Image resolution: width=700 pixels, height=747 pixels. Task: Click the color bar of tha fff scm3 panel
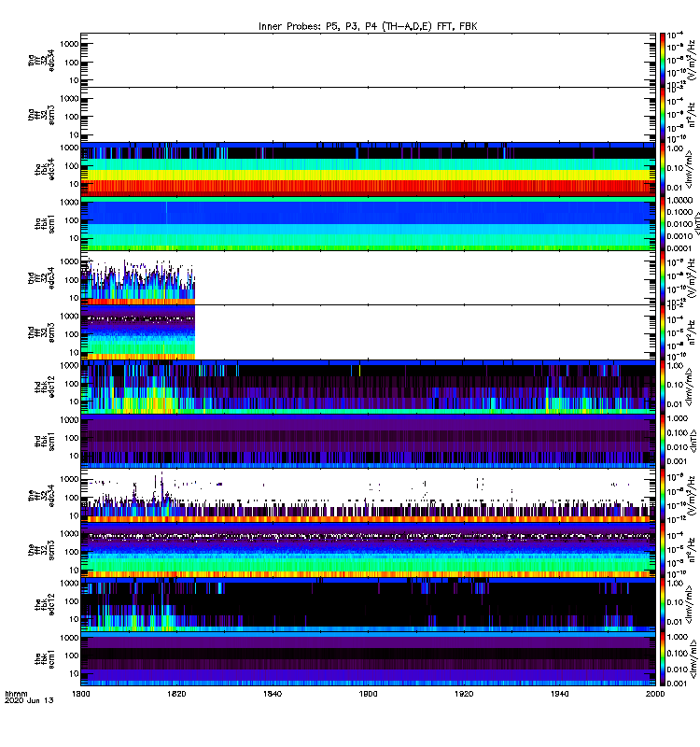point(663,114)
